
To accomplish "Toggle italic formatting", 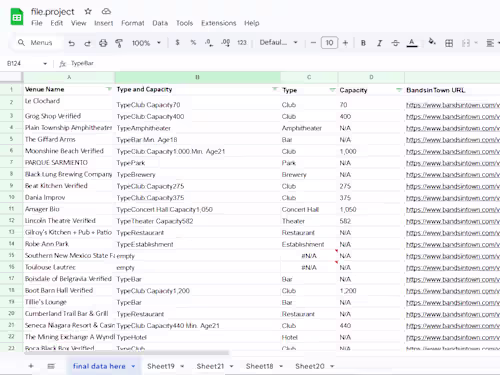I will [379, 43].
